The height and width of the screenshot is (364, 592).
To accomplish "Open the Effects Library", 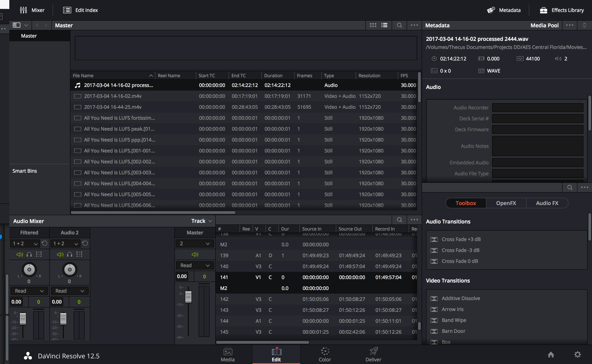I will [x=562, y=10].
